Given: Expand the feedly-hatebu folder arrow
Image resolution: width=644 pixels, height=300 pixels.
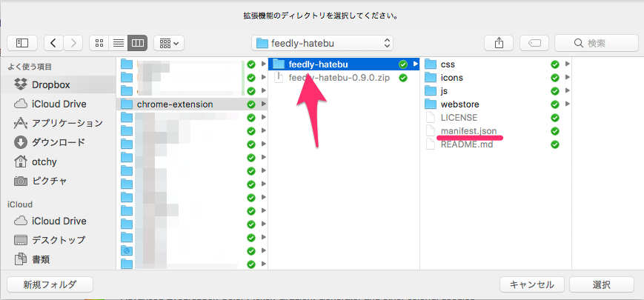Looking at the screenshot, I should (x=415, y=64).
